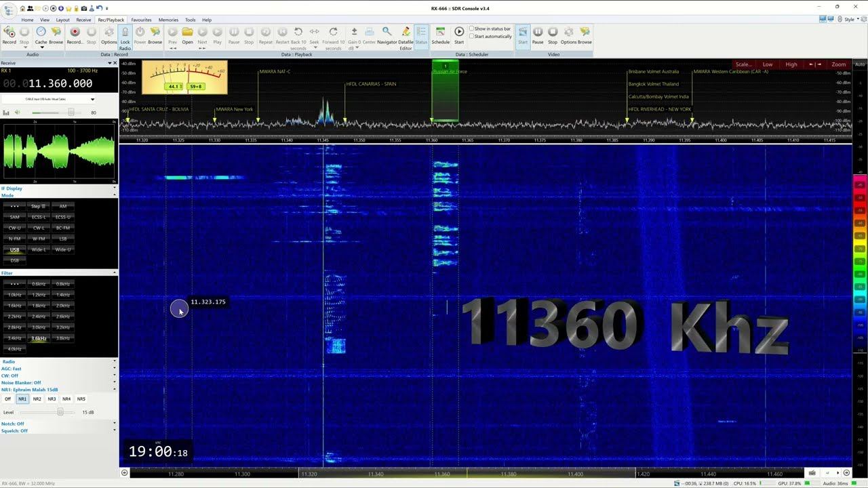Viewport: 868px width, 488px height.
Task: Select the 3.6kHz filter width
Action: click(x=39, y=338)
